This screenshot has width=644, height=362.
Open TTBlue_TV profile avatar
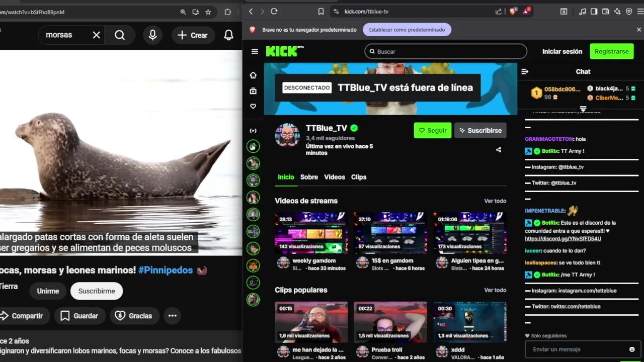287,135
